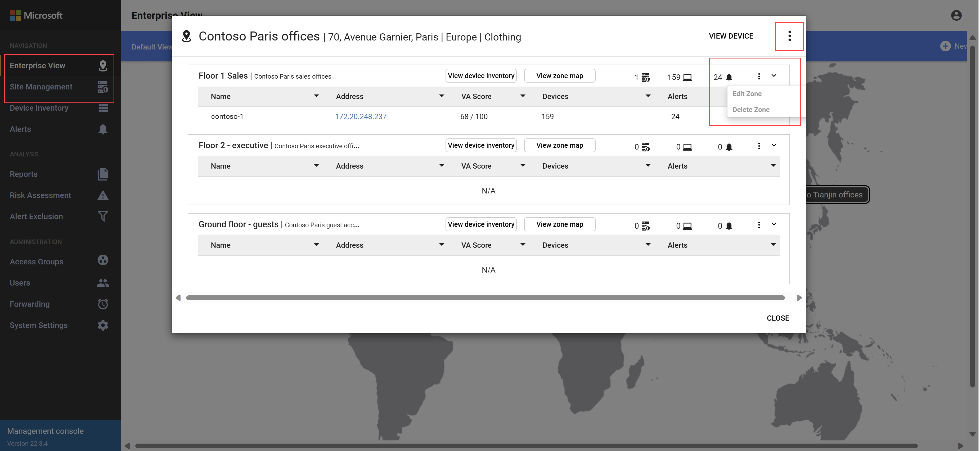Open Alerts column dropdown in Floor 2 - executive
Viewport: 980px width, 451px height.
pos(773,166)
